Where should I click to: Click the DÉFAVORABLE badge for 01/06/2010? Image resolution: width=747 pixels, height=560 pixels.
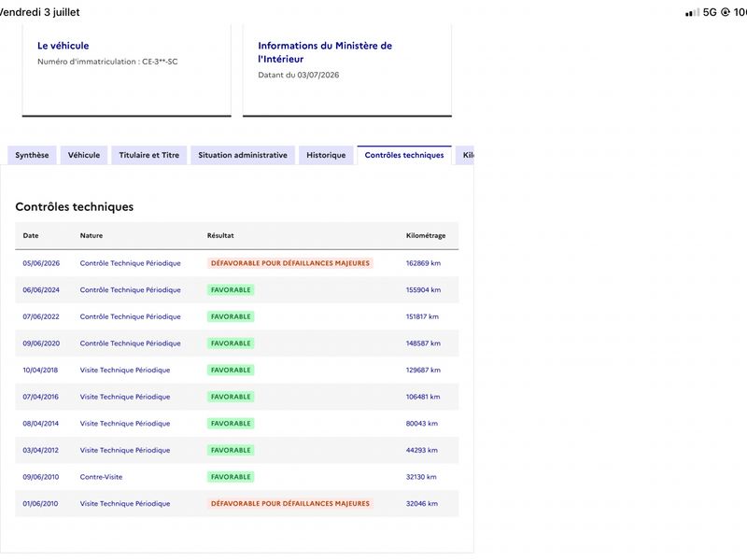click(x=290, y=503)
